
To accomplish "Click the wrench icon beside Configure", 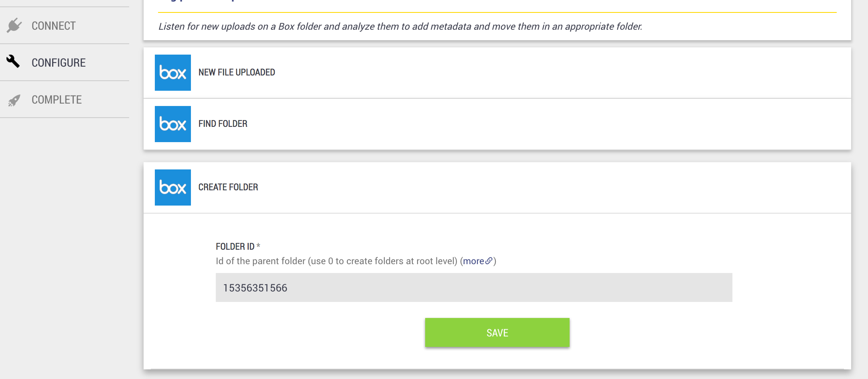I will [13, 61].
